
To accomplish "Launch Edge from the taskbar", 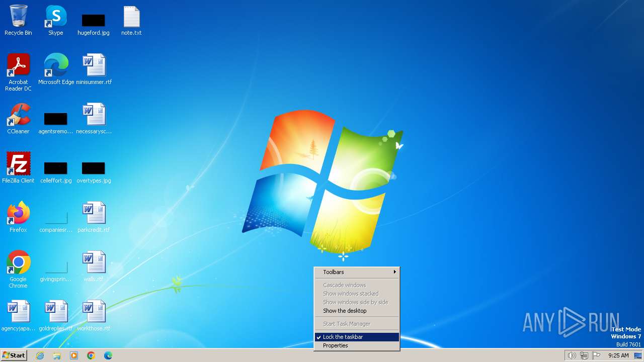I will tap(108, 355).
